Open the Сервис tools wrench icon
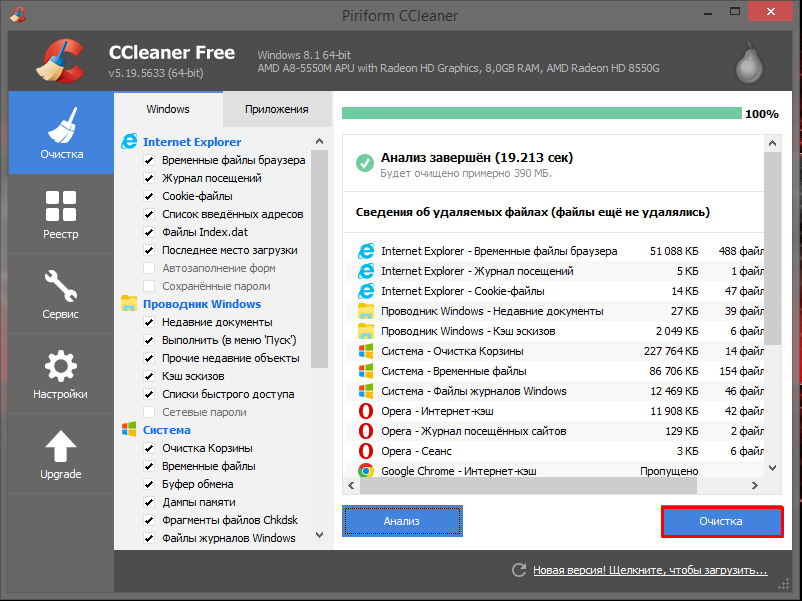 click(61, 288)
